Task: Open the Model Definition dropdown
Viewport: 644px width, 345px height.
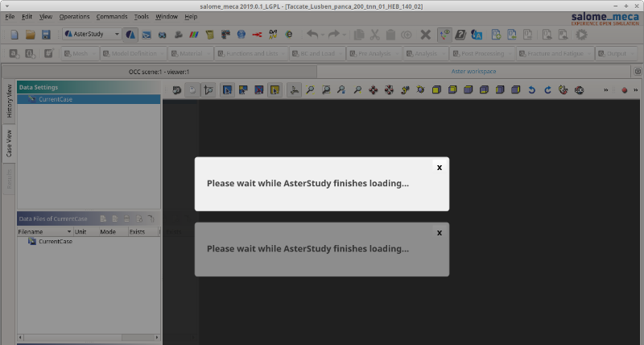Action: (134, 53)
